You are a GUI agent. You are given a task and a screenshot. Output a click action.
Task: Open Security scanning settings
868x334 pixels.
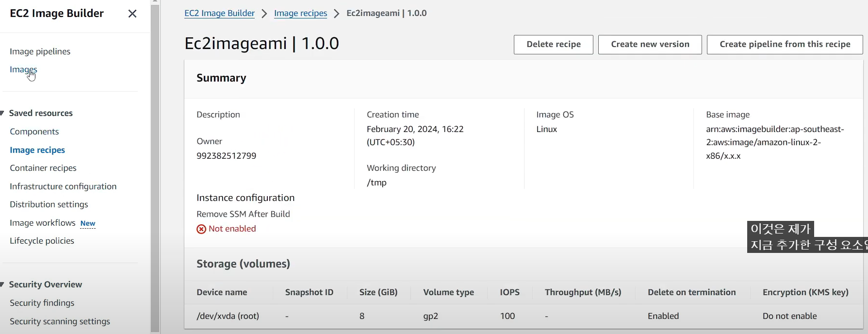pos(60,321)
